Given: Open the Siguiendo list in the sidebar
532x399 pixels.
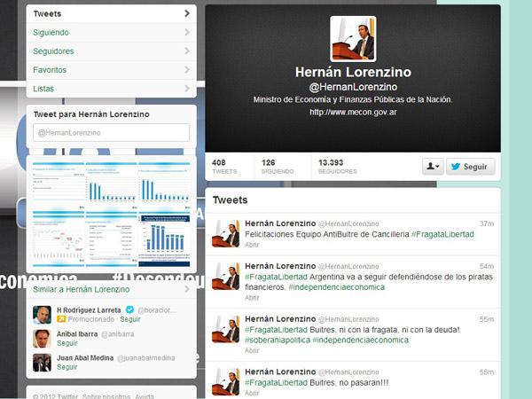Looking at the screenshot, I should (x=111, y=33).
